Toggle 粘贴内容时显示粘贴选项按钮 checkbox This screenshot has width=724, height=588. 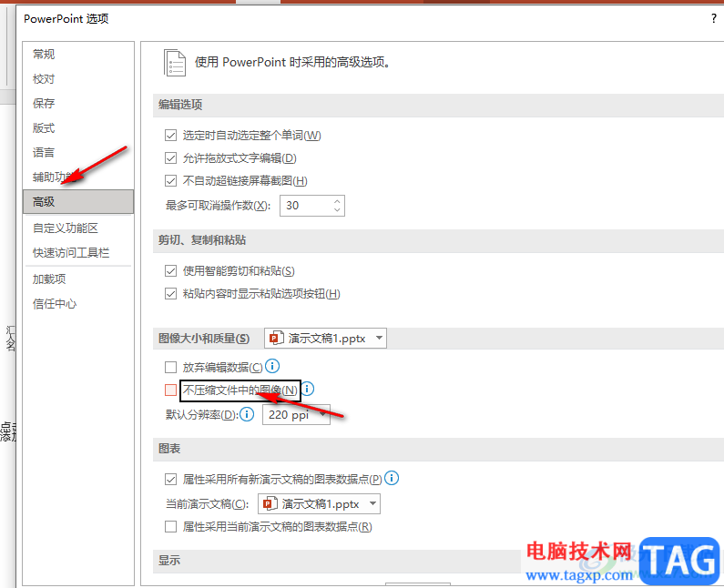coord(171,293)
